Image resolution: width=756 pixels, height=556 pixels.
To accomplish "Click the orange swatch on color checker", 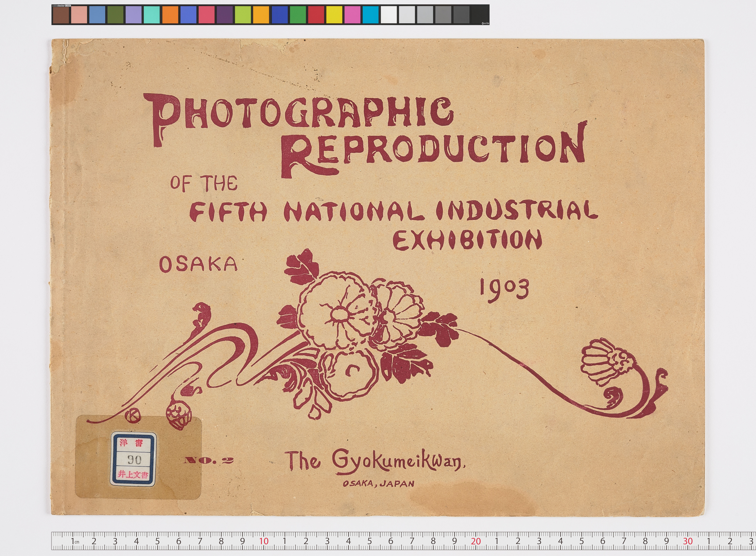I will (x=170, y=15).
